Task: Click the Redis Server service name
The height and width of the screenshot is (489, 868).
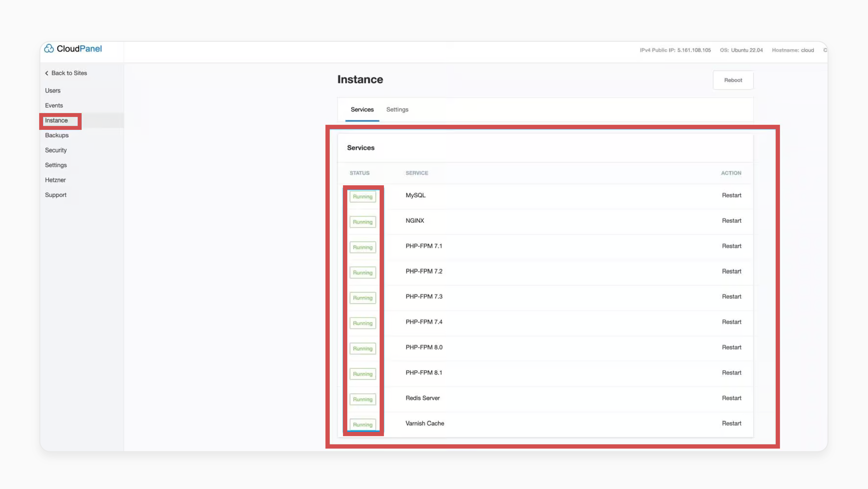Action: 423,398
